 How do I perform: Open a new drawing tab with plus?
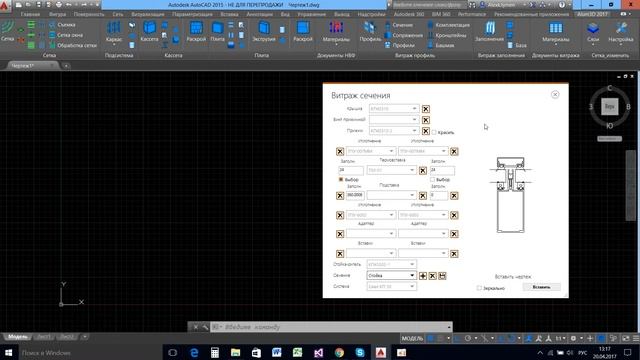[x=66, y=66]
